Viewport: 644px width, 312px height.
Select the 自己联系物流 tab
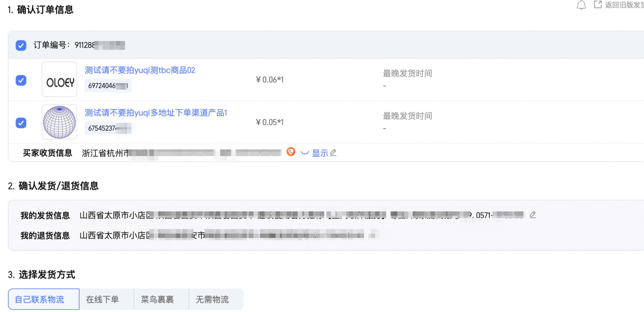click(44, 299)
